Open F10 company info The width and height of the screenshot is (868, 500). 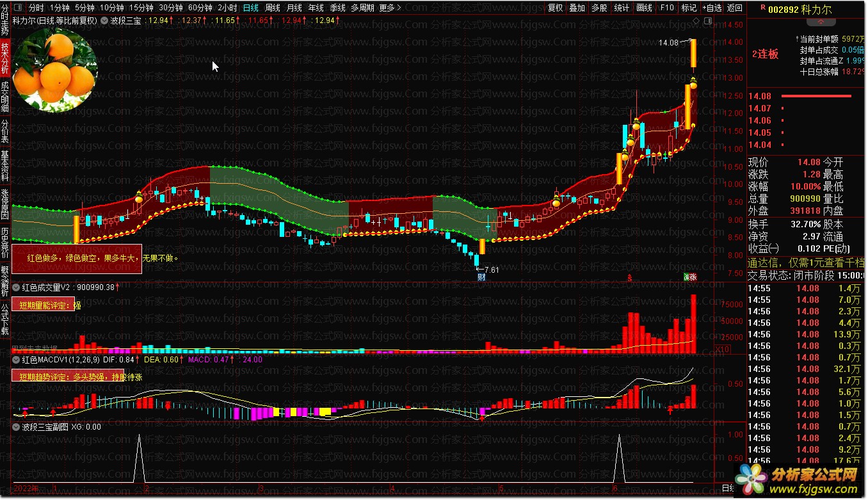click(667, 8)
